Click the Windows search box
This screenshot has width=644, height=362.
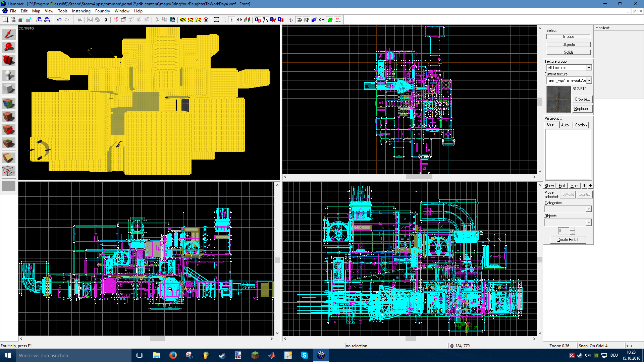(73, 355)
